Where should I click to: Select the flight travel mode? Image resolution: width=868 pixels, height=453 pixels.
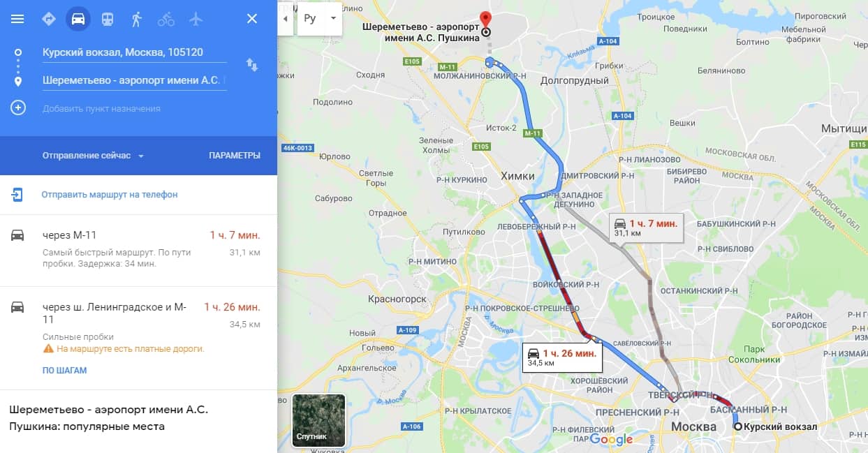click(196, 19)
